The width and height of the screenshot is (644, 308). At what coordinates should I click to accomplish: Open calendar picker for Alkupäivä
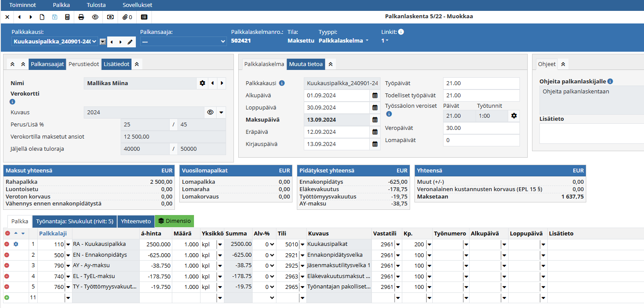point(375,96)
